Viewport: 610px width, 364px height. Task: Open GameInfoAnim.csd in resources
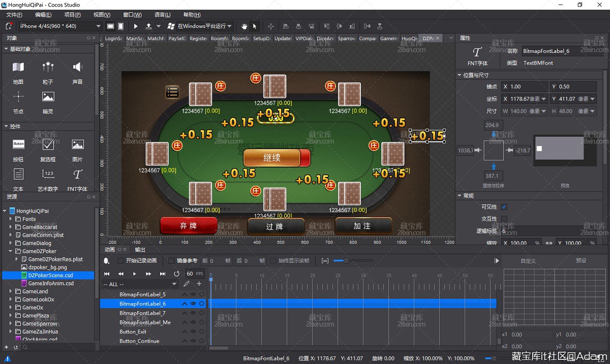[51, 283]
